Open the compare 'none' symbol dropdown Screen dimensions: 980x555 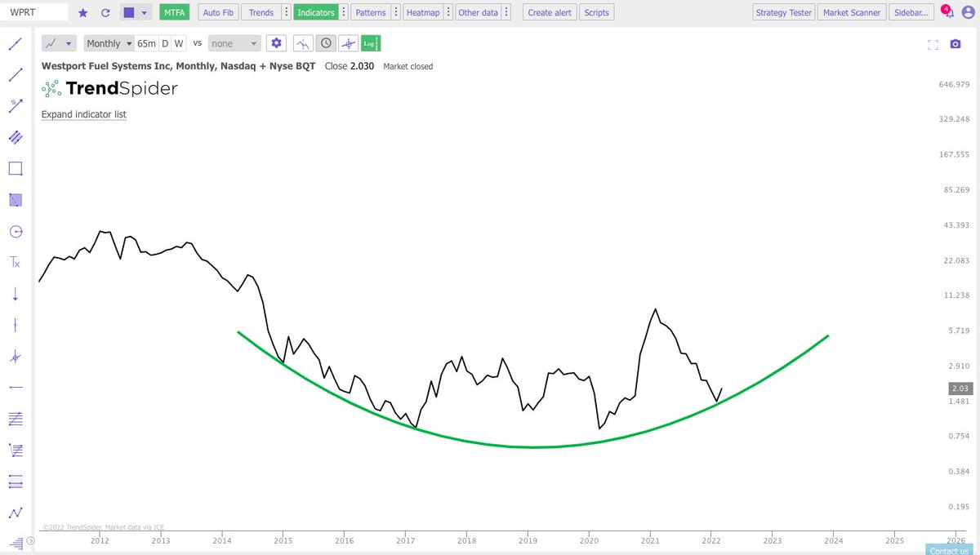234,43
